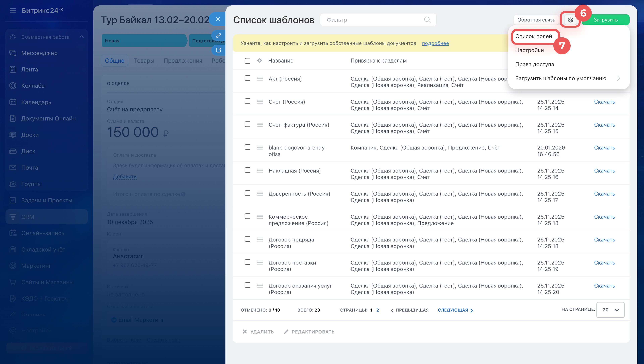The height and width of the screenshot is (364, 644).
Task: Collapse the Совместная работа sidebar section
Action: tap(82, 37)
